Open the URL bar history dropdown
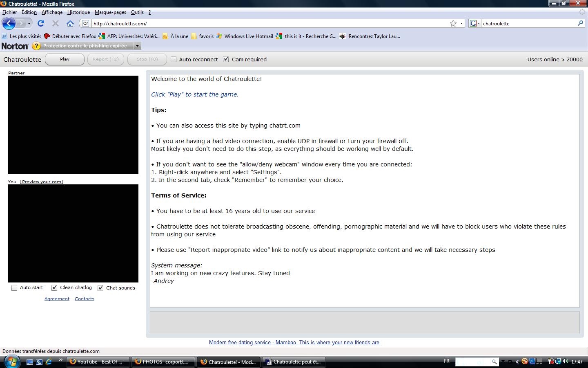Screen dimensions: 588x368 (462, 23)
